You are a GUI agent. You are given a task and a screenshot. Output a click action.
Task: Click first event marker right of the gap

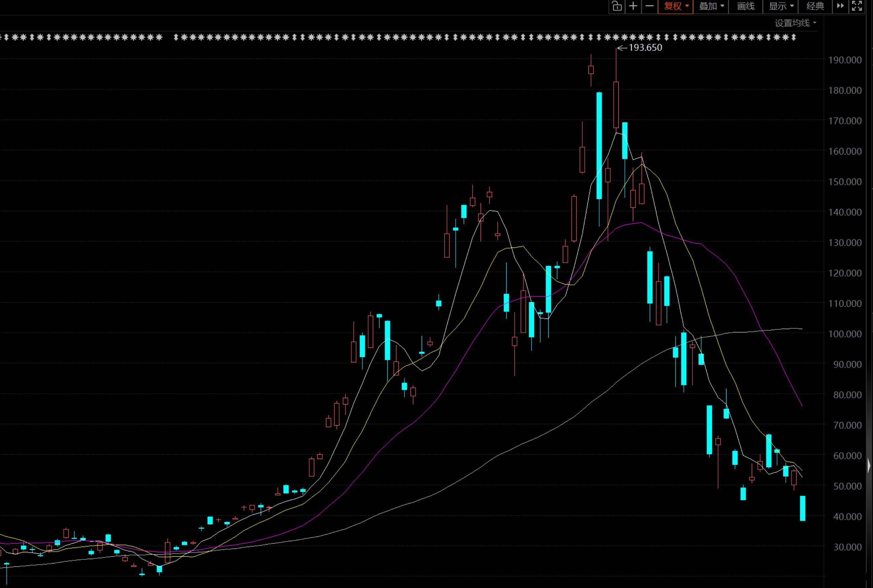(x=176, y=37)
